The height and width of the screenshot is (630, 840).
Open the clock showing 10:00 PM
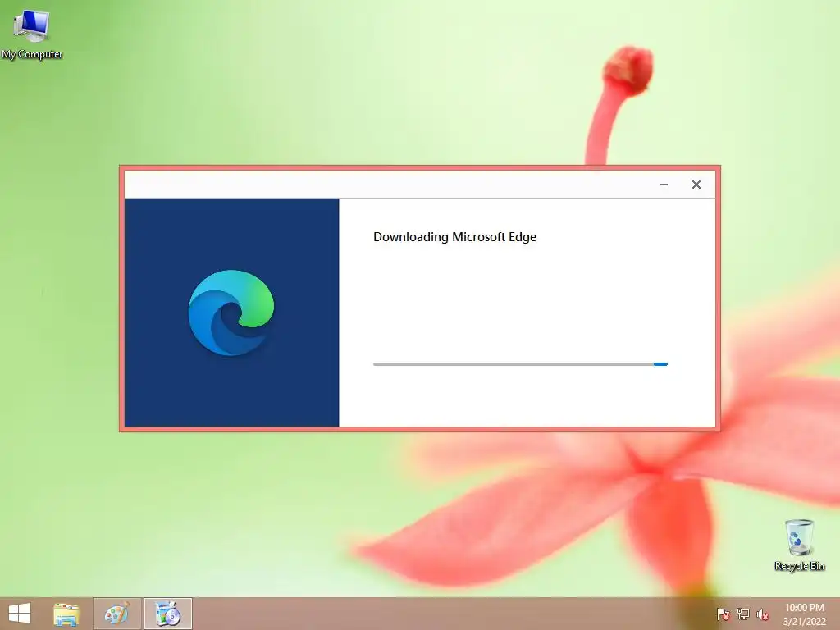click(804, 614)
